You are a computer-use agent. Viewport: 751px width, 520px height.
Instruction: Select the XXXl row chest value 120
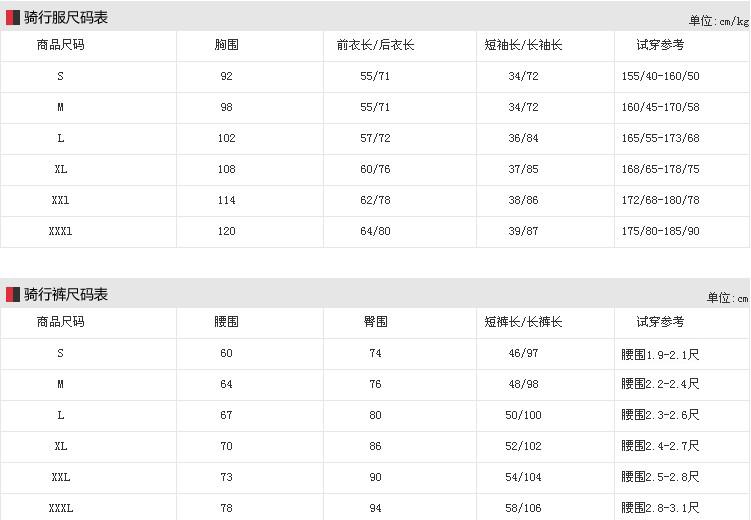click(x=227, y=231)
